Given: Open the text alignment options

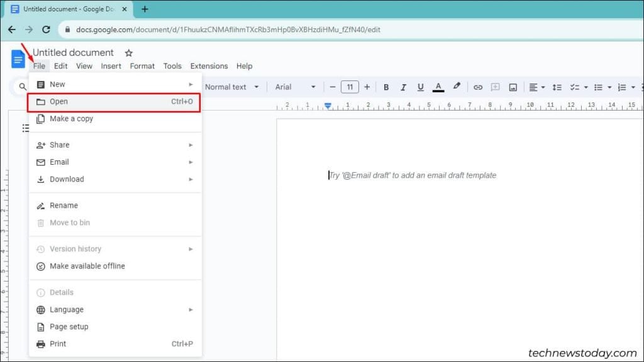Looking at the screenshot, I should coord(536,87).
